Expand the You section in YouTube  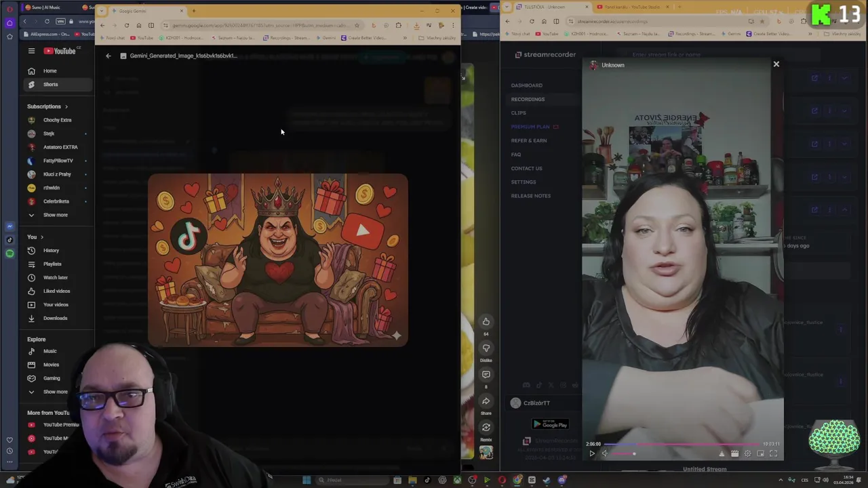(35, 237)
